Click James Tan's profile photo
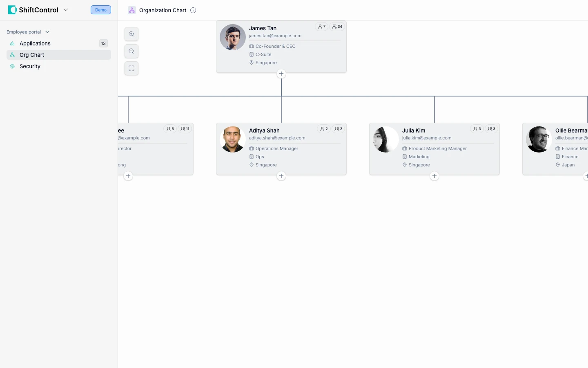The width and height of the screenshot is (588, 368). [x=233, y=37]
